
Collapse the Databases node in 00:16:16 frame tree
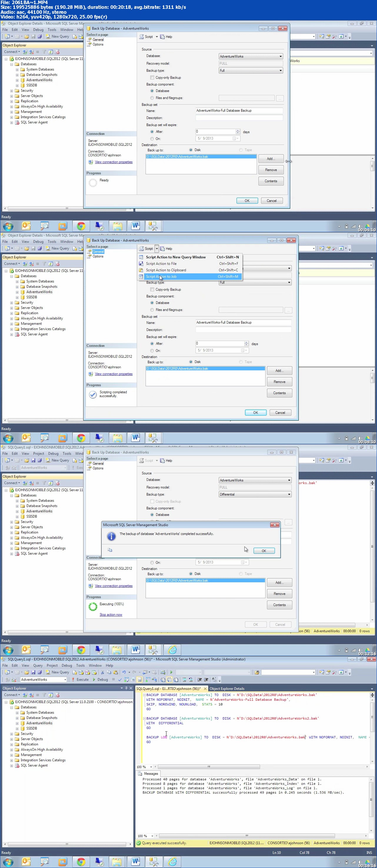click(11, 707)
